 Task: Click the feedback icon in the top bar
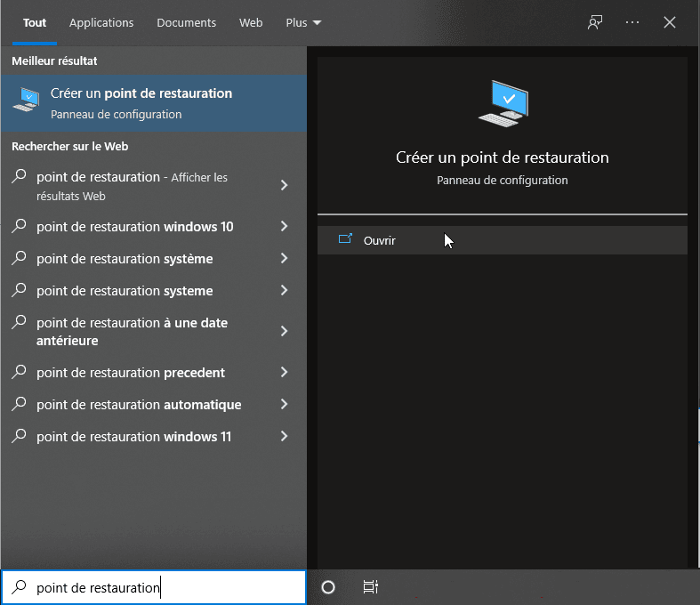595,22
